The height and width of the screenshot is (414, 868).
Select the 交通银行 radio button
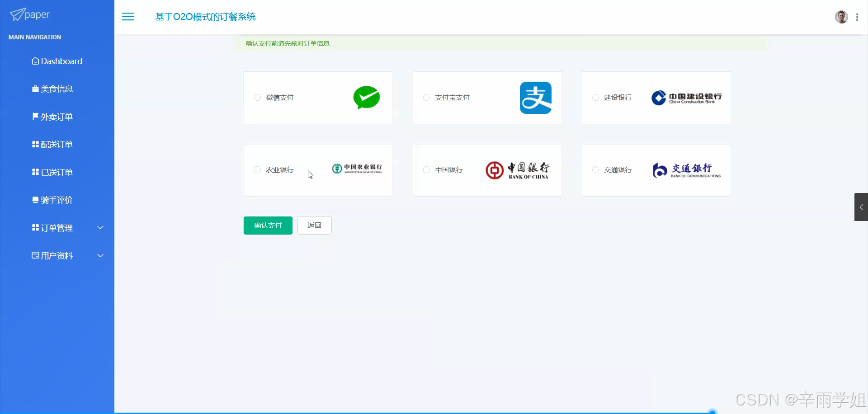click(595, 170)
